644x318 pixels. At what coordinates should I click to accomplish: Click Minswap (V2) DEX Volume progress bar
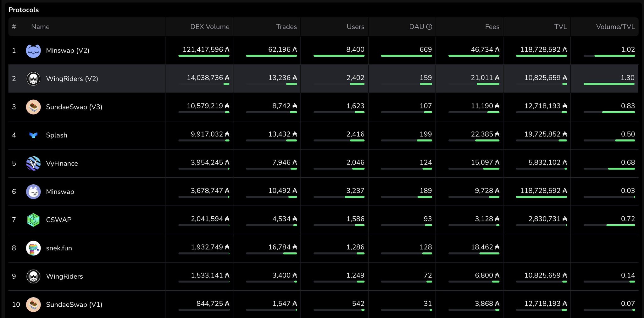(x=204, y=56)
